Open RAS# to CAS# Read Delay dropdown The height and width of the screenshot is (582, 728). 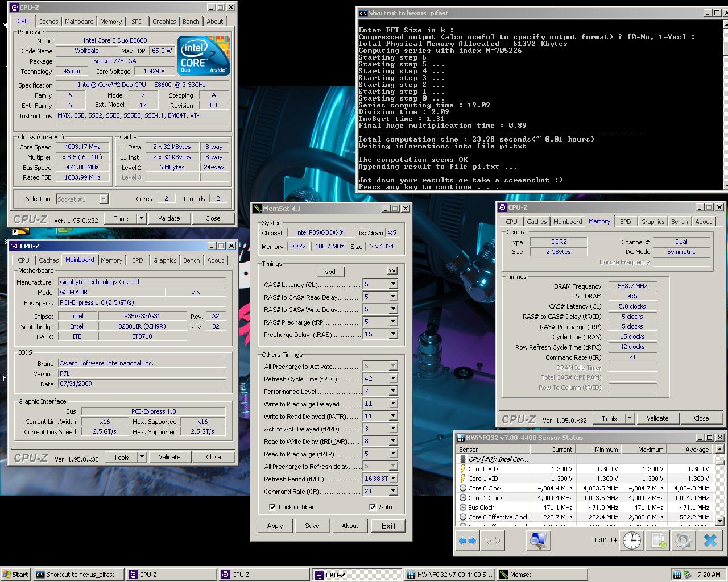coord(393,297)
